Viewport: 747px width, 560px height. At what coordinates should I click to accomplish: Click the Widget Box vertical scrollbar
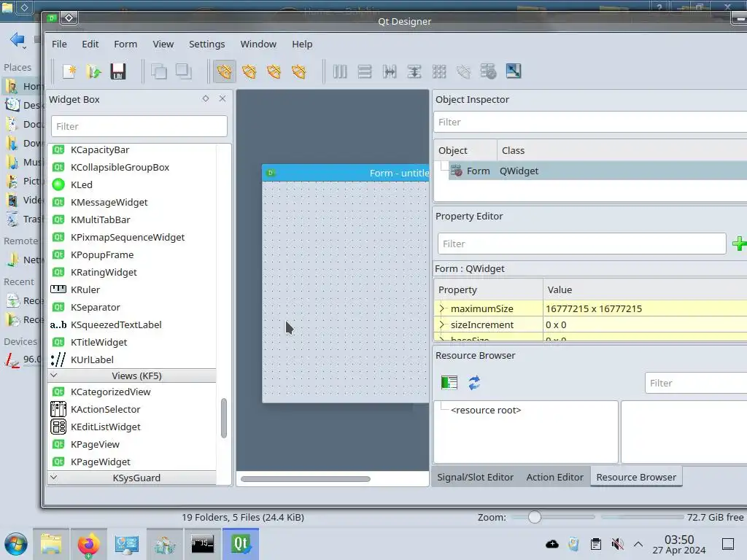click(x=223, y=418)
